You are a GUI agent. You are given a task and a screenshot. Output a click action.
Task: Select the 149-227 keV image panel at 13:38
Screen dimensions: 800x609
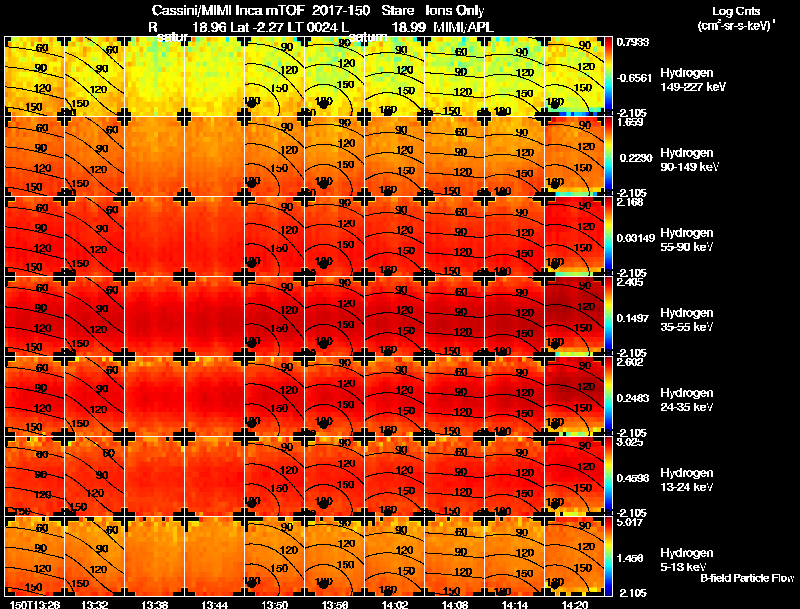pyautogui.click(x=154, y=76)
